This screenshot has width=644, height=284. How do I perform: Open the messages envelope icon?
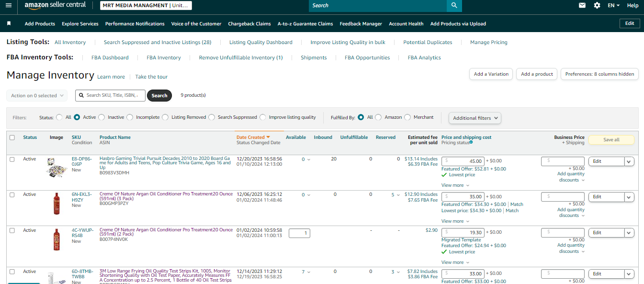click(582, 5)
